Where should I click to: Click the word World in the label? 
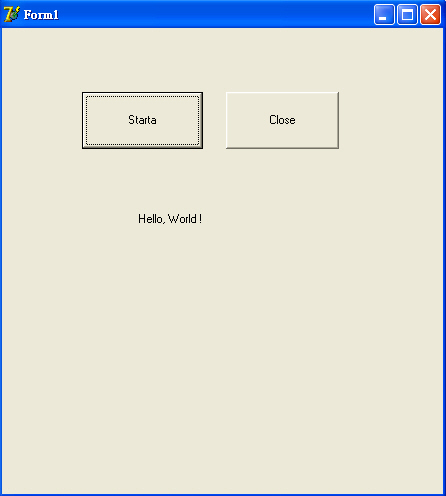tap(182, 219)
